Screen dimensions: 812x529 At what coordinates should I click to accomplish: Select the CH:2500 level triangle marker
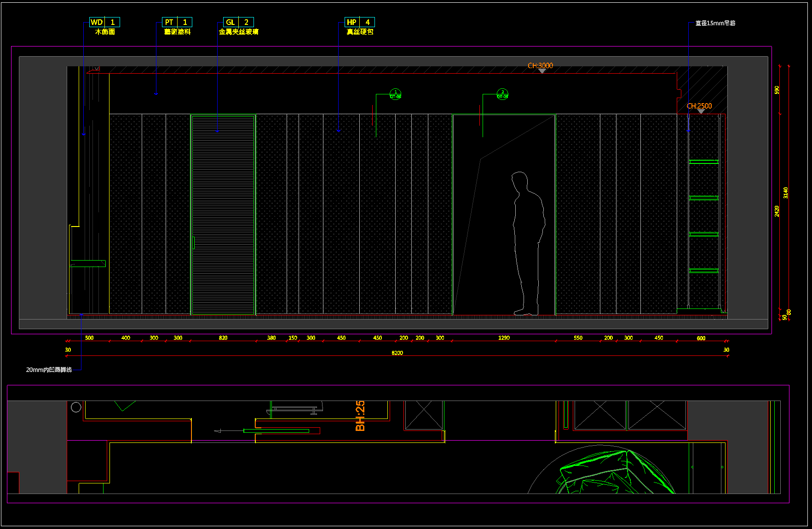pyautogui.click(x=701, y=111)
